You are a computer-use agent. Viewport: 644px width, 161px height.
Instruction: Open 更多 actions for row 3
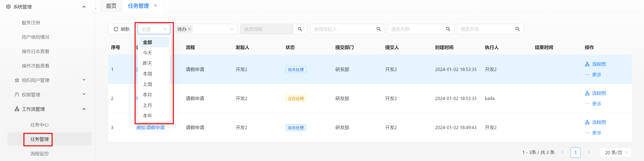click(x=593, y=133)
